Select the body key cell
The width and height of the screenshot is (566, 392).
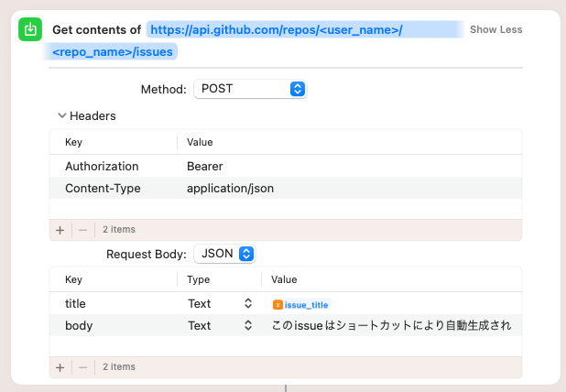(79, 325)
